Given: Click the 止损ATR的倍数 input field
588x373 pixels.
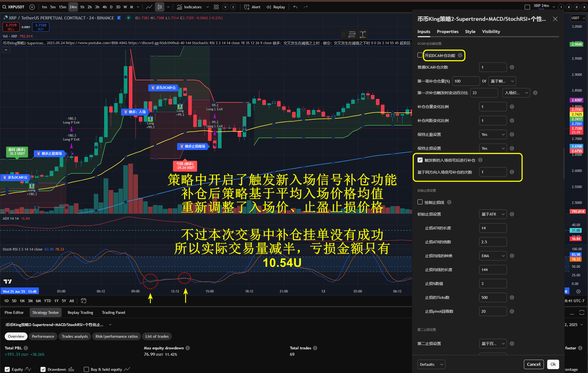Looking at the screenshot, I should coord(493,242).
